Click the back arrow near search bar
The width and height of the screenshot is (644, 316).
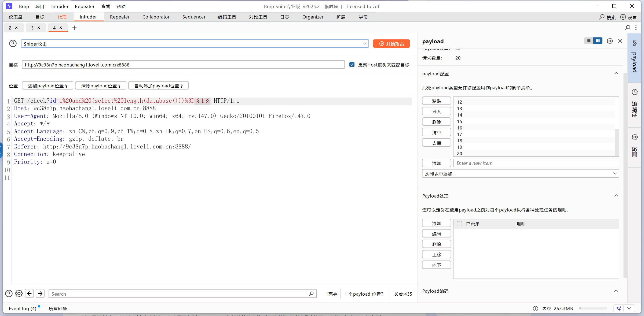click(x=30, y=293)
